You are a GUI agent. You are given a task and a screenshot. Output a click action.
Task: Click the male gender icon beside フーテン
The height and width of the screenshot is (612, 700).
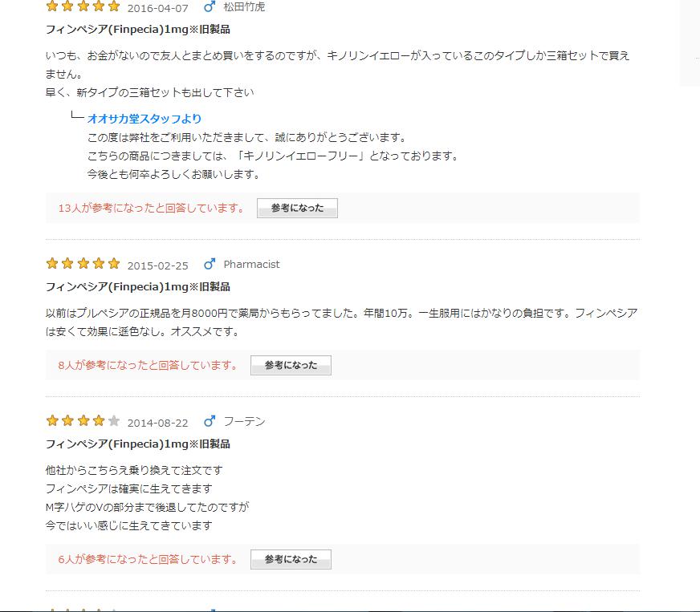(x=210, y=421)
